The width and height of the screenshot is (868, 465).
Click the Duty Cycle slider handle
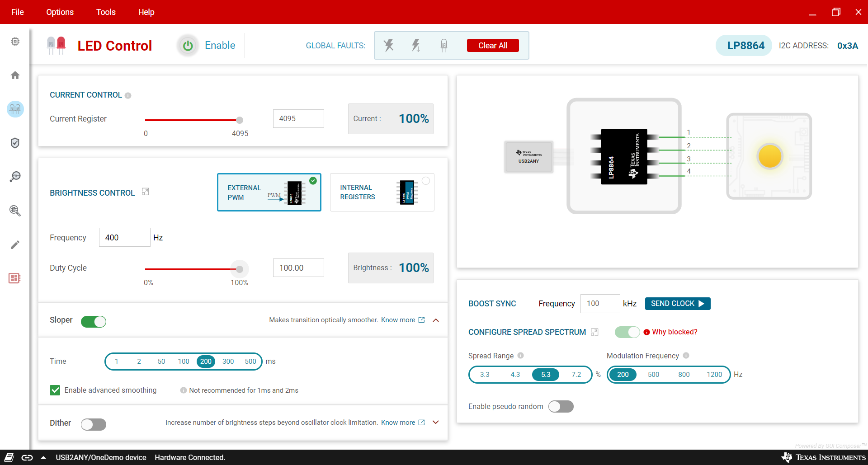pyautogui.click(x=240, y=269)
